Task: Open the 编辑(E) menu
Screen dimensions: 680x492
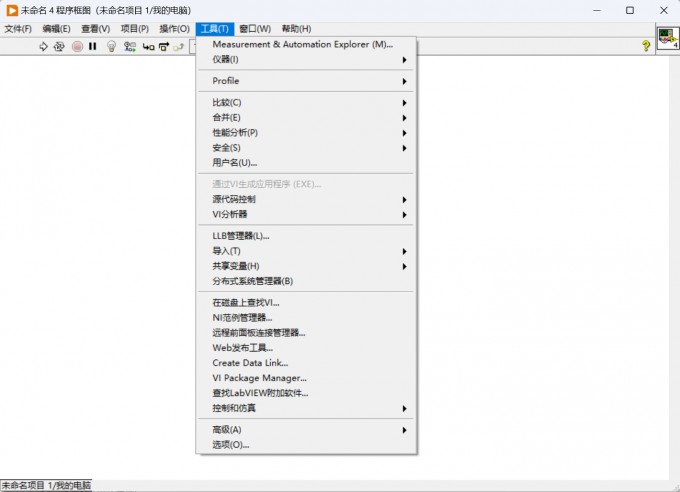Action: point(56,29)
